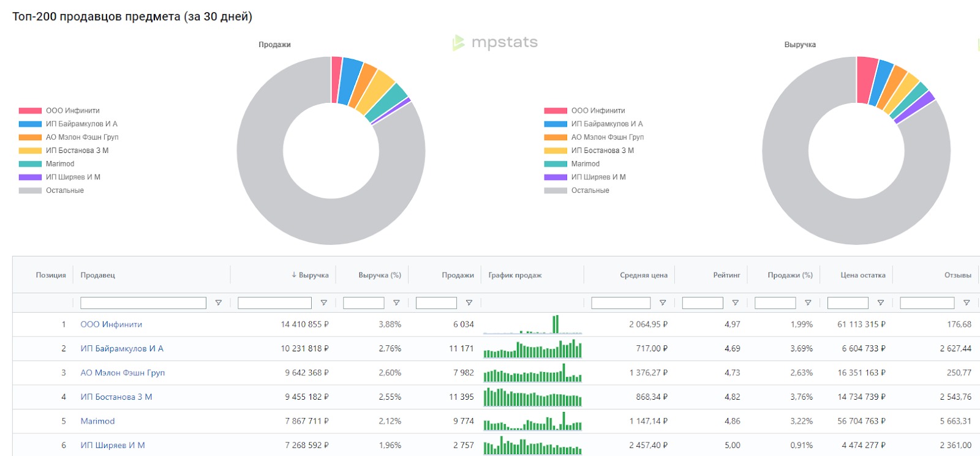980x456 pixels.
Task: Focus Цена остатка filter input field
Action: tap(848, 303)
